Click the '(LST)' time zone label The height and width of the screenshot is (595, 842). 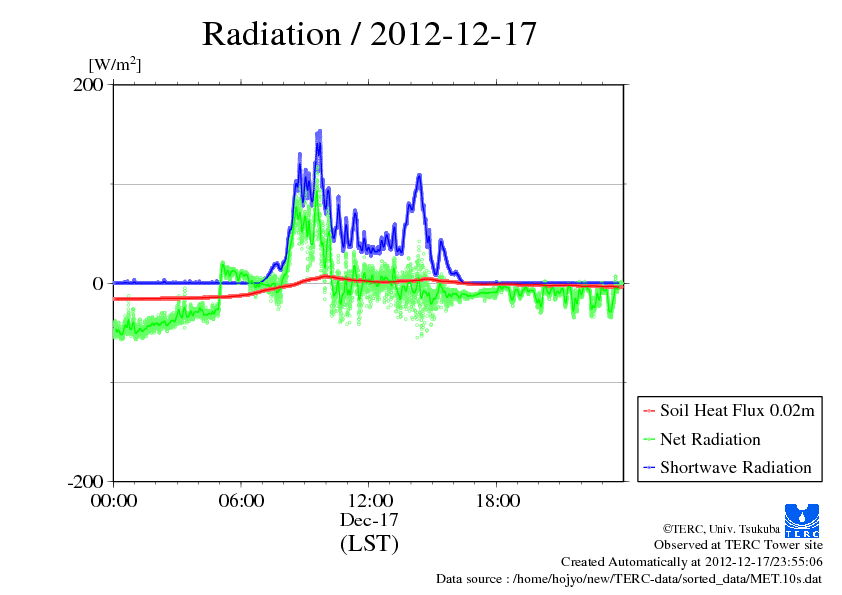(369, 543)
